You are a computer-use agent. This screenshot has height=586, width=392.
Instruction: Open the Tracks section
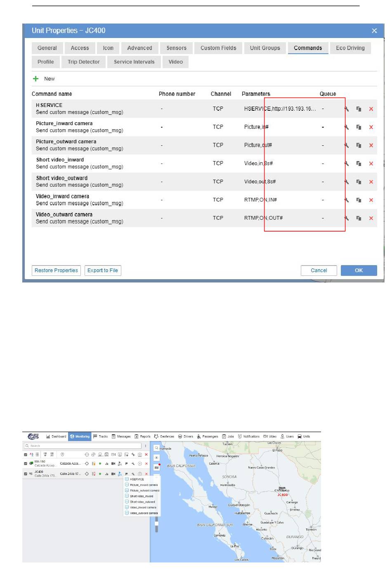(101, 437)
